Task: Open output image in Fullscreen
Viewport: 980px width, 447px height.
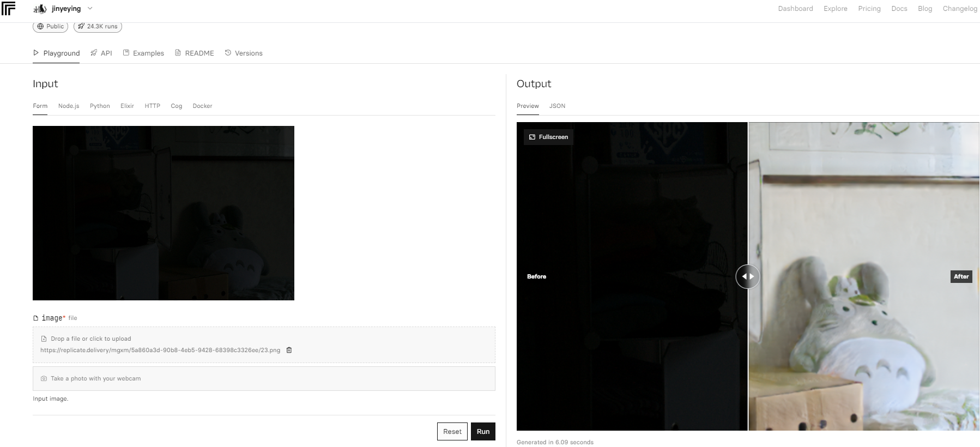Action: pos(548,137)
